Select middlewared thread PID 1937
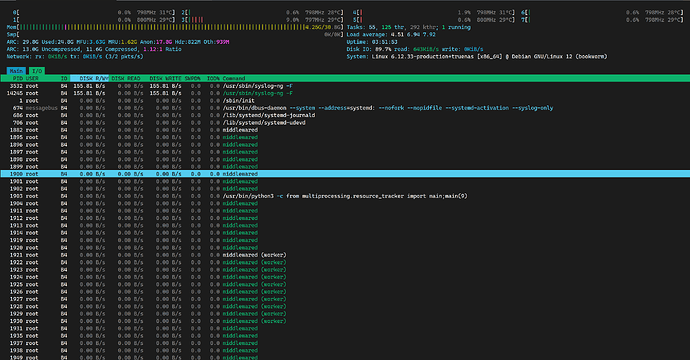690x360 pixels. click(x=345, y=343)
